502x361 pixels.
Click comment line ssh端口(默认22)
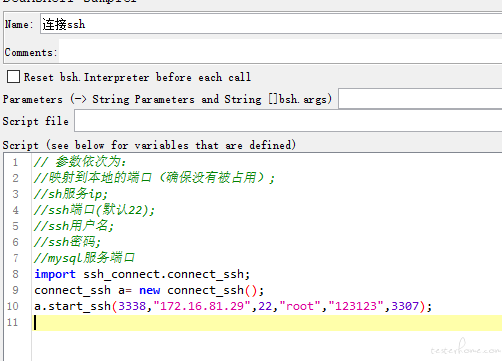94,210
